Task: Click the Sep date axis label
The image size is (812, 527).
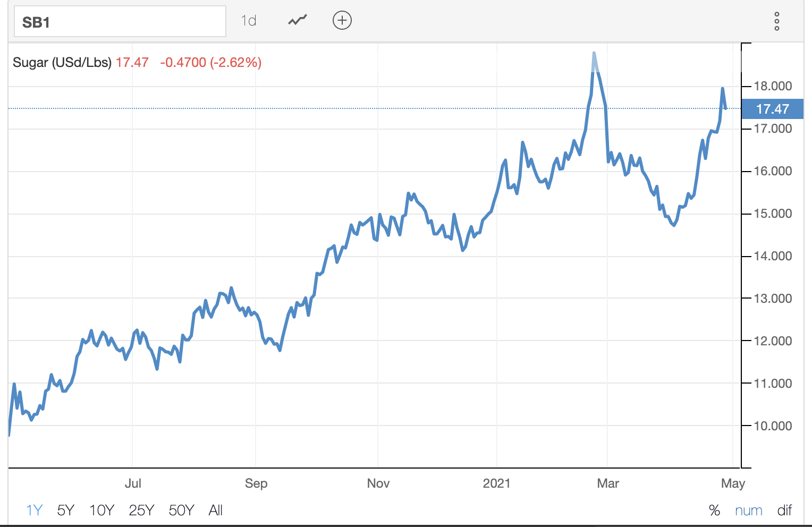Action: (x=256, y=483)
